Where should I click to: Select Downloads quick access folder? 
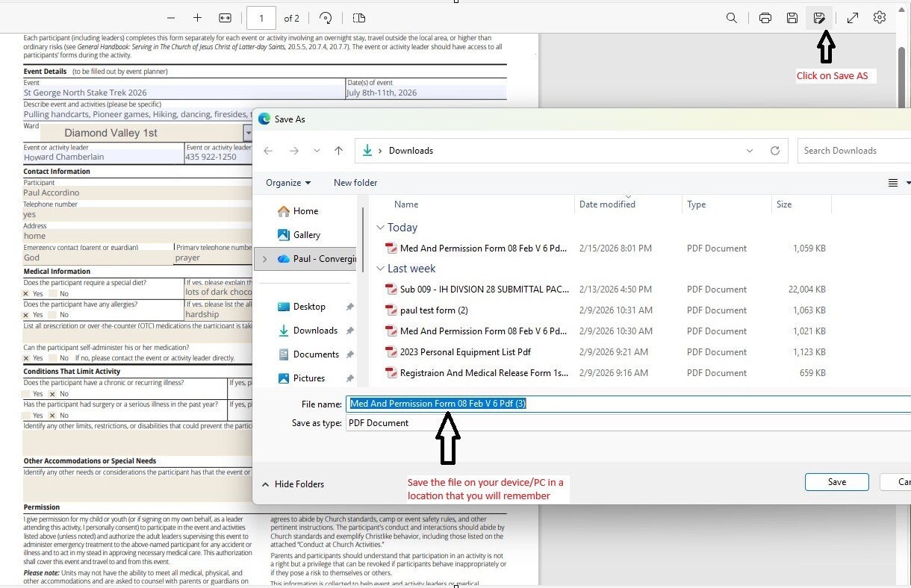[x=308, y=331]
